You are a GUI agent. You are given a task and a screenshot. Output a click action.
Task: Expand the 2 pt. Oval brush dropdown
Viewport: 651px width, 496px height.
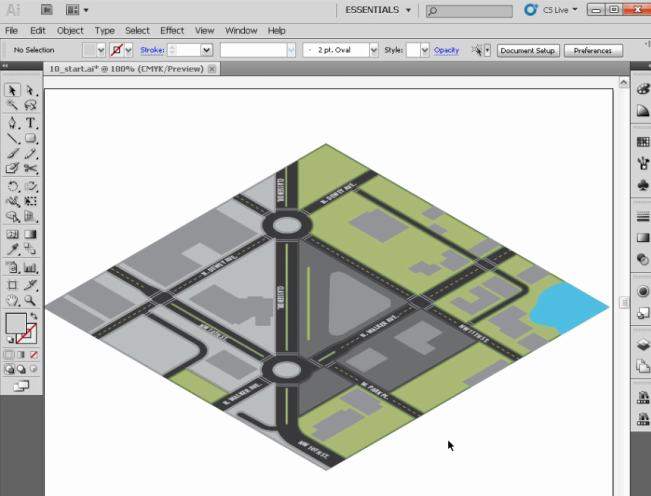click(x=374, y=50)
